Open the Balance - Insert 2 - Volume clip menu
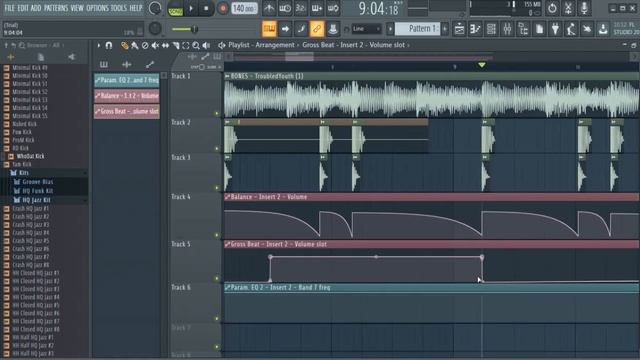The width and height of the screenshot is (640, 360). pos(227,197)
